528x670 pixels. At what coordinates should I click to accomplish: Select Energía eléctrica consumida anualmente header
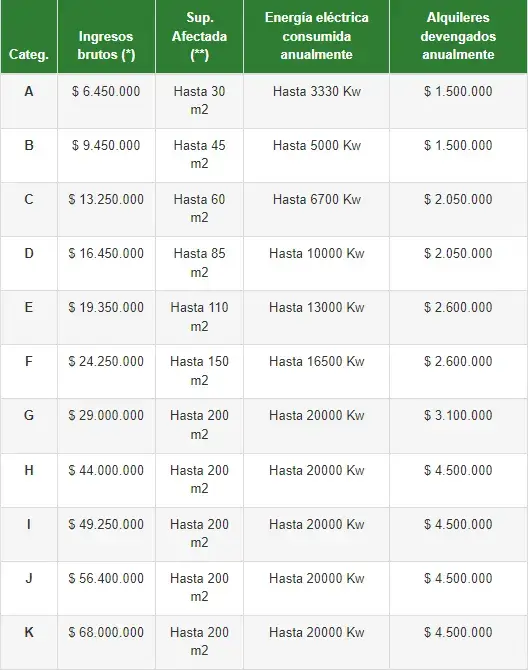click(x=317, y=36)
